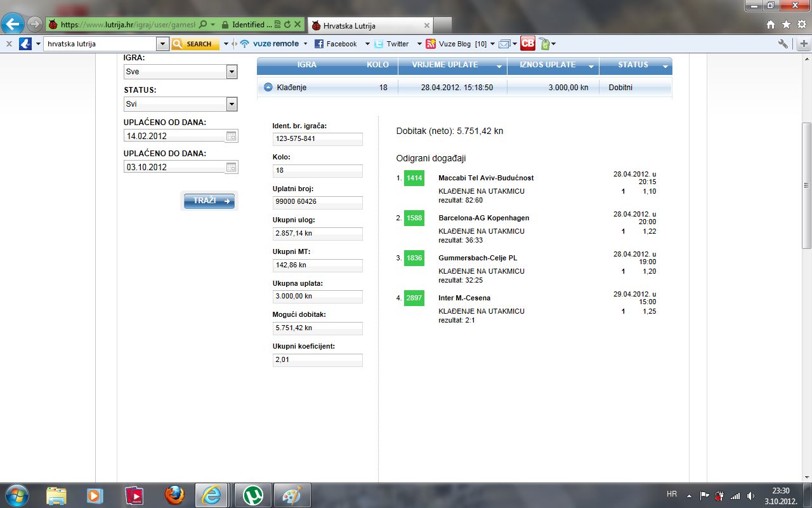Click the Vuze toolbar logo icon

(x=25, y=44)
